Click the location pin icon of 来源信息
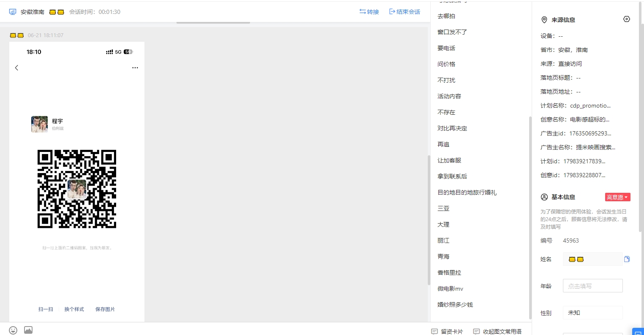This screenshot has width=644, height=335. click(544, 20)
